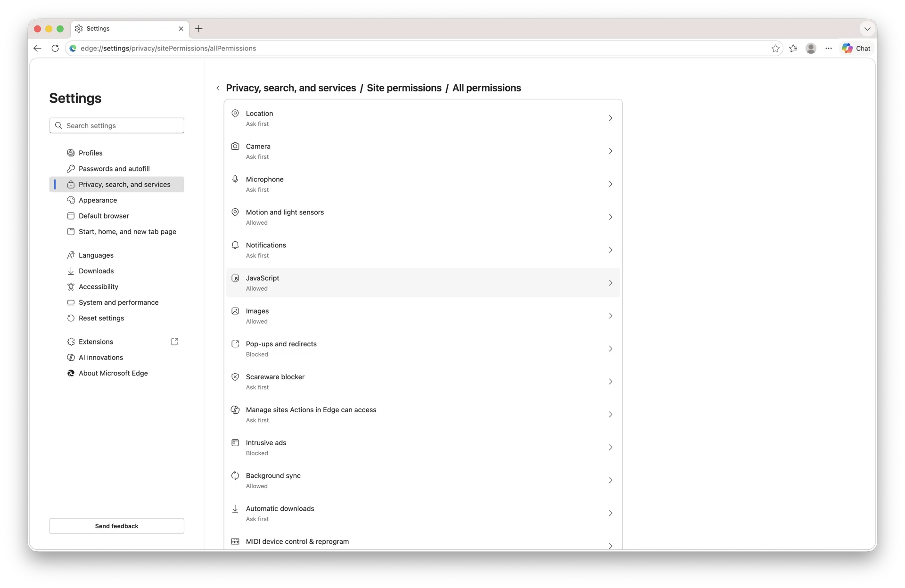Expand Location permission chevron
905x588 pixels.
tap(610, 118)
